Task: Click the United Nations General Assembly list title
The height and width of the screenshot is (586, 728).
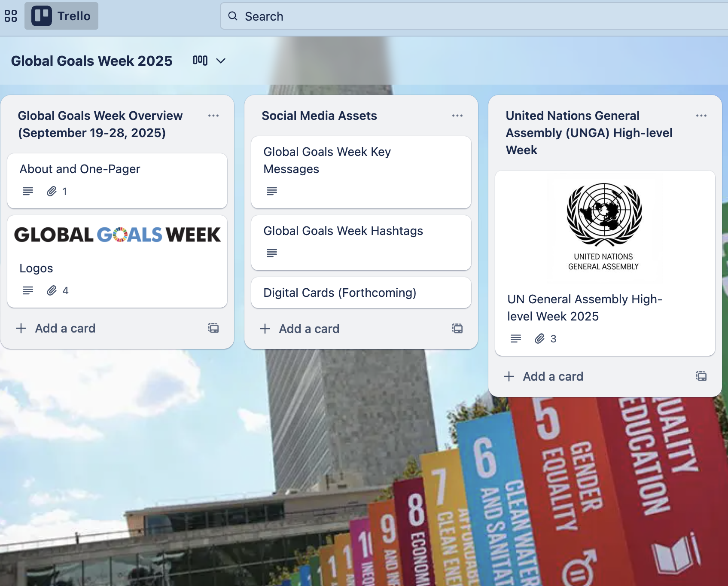Action: point(589,133)
